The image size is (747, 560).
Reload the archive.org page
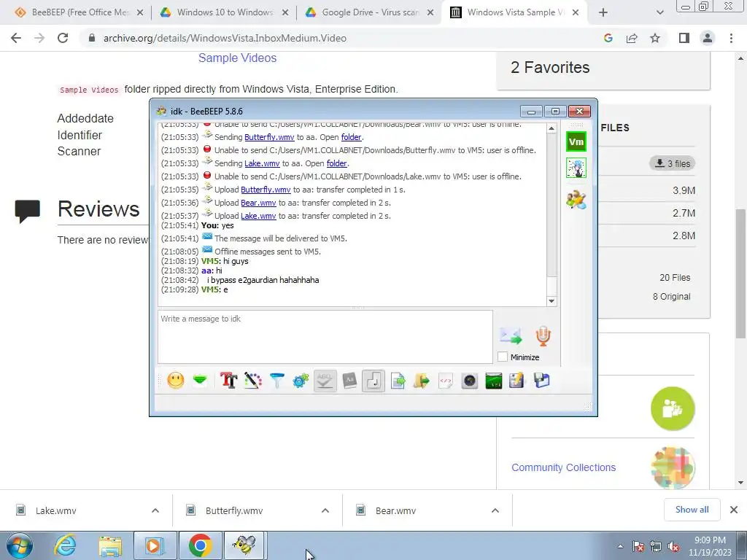63,38
